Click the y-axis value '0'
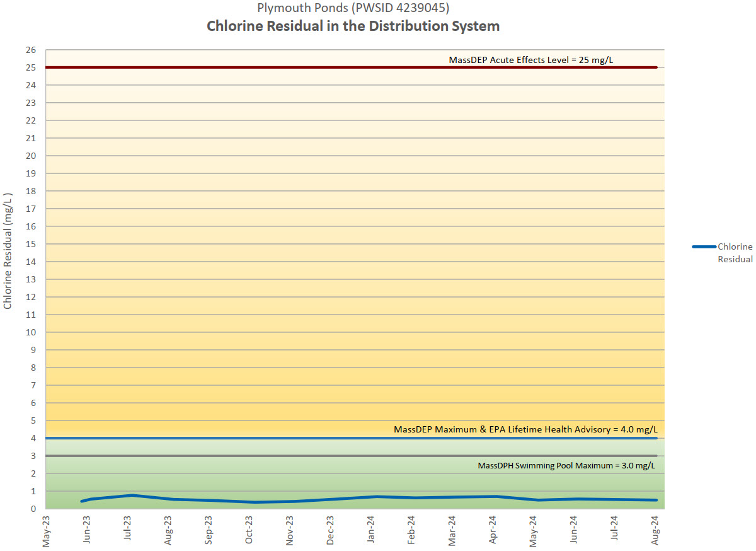Viewport: 756px width, 551px height. tap(34, 509)
